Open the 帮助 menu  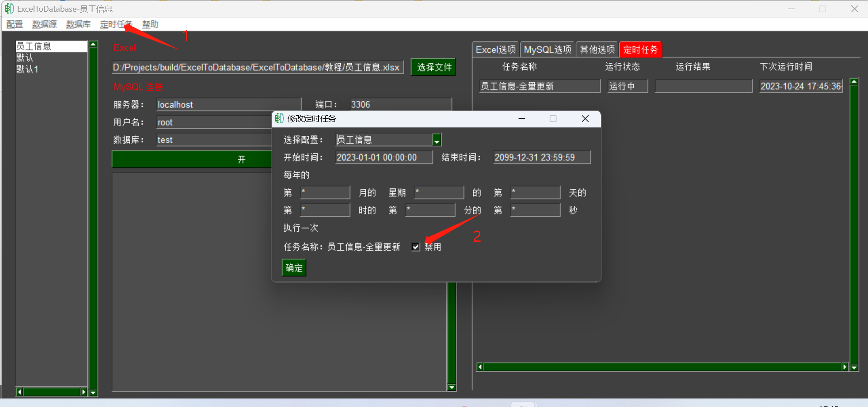(x=150, y=24)
